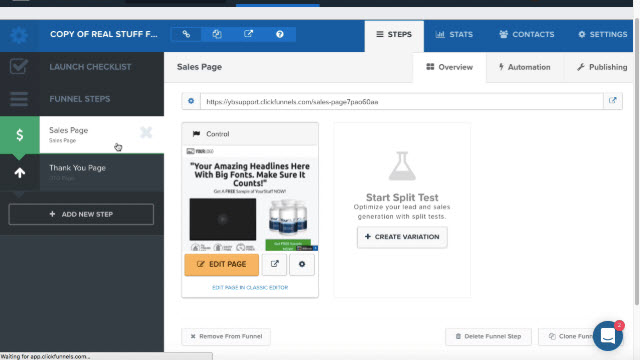Screen dimensions: 640x361
Task: Open control page settings gear button
Action: pyautogui.click(x=302, y=264)
